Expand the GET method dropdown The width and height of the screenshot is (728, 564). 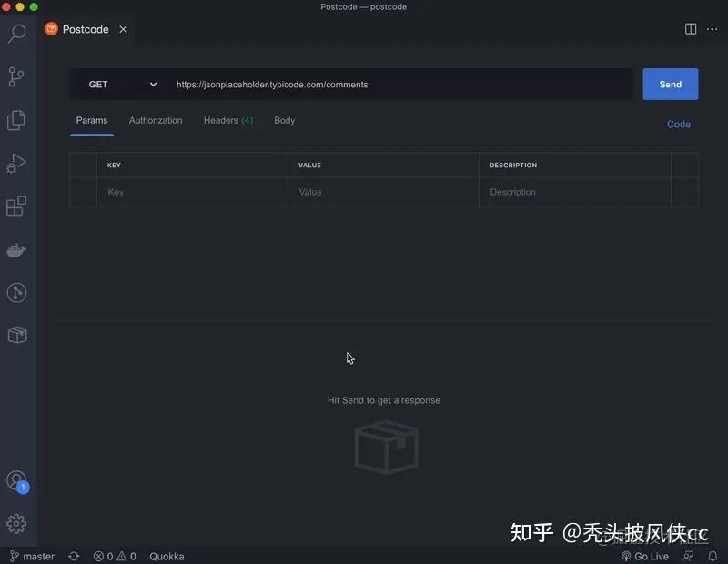point(153,85)
